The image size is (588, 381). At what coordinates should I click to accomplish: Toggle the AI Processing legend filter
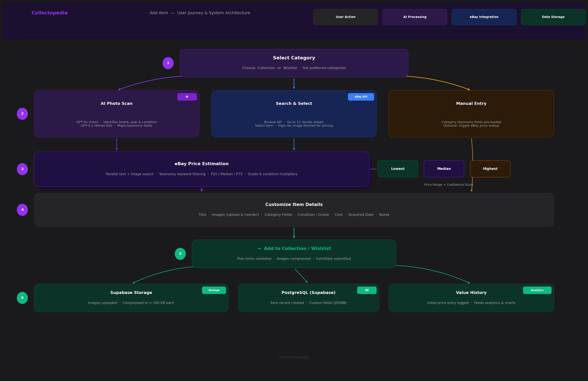pyautogui.click(x=415, y=17)
